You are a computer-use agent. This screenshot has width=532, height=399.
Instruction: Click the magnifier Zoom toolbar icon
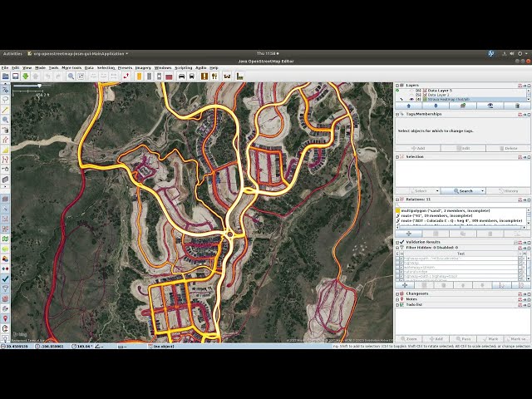(x=71, y=76)
